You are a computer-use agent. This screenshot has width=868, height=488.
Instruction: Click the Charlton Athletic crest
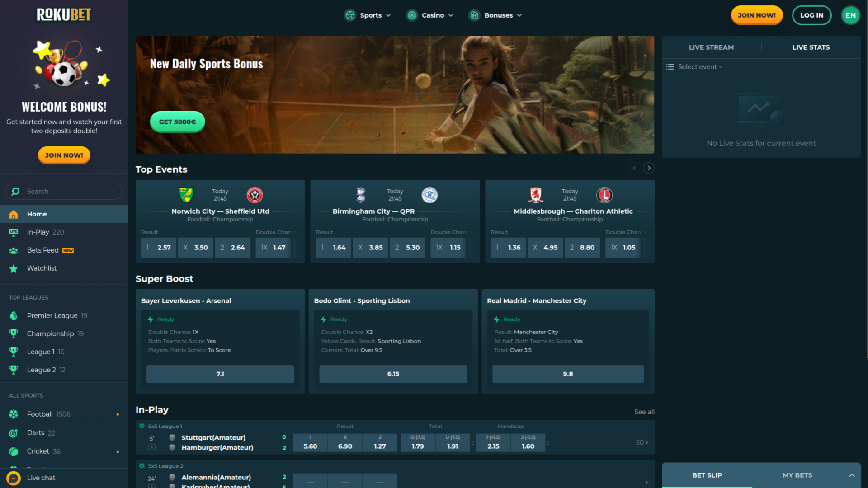point(604,195)
